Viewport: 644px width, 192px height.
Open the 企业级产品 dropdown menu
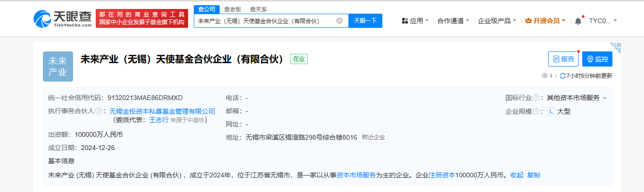tap(497, 21)
